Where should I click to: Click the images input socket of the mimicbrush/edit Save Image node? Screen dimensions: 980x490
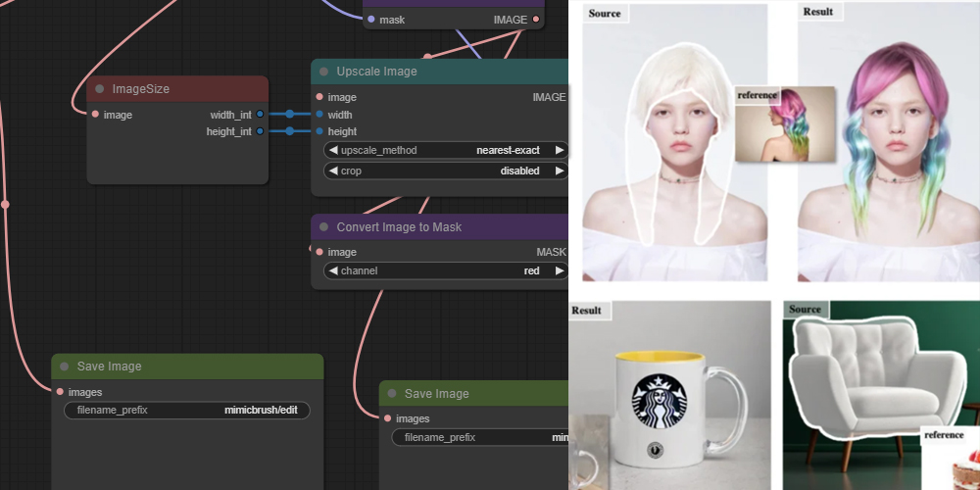tap(60, 392)
